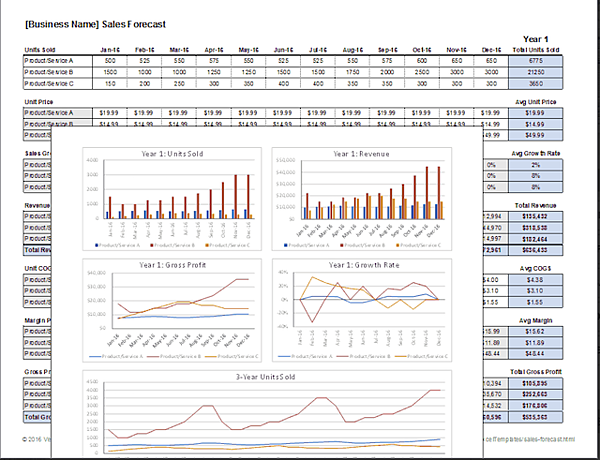This screenshot has width=600, height=460.
Task: Select the Dec-16 column header
Action: tap(490, 49)
